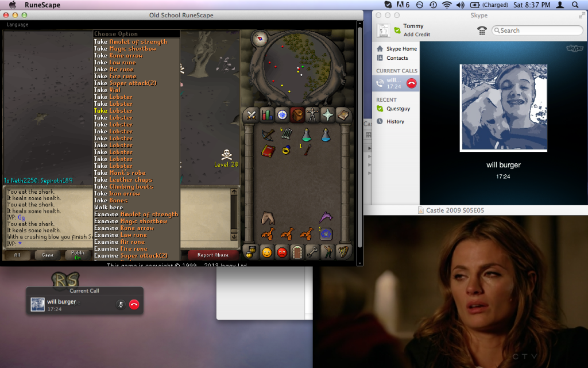This screenshot has height=368, width=588.
Task: Open the wrench Options tab
Action: coord(312,251)
